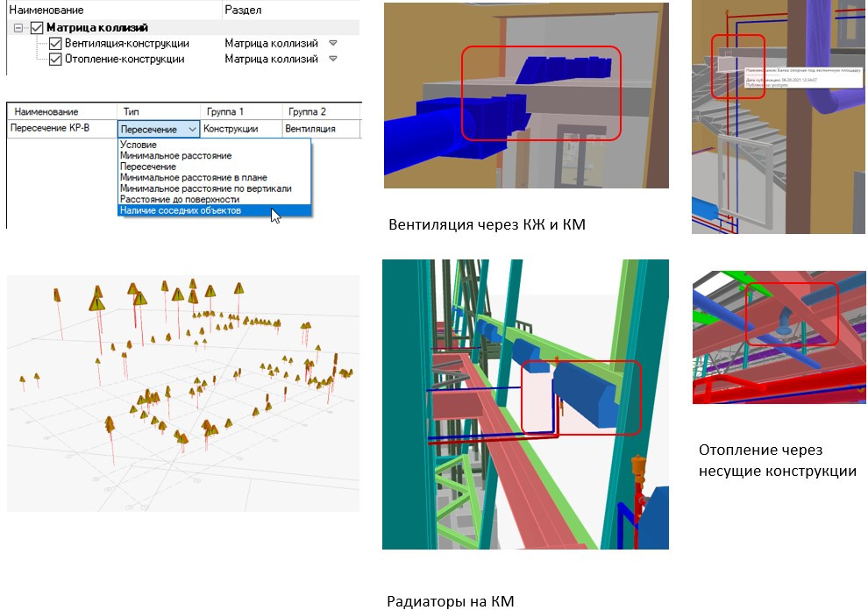Toggle the Отопление-конструкции checkbox
868x610 pixels.
click(55, 60)
